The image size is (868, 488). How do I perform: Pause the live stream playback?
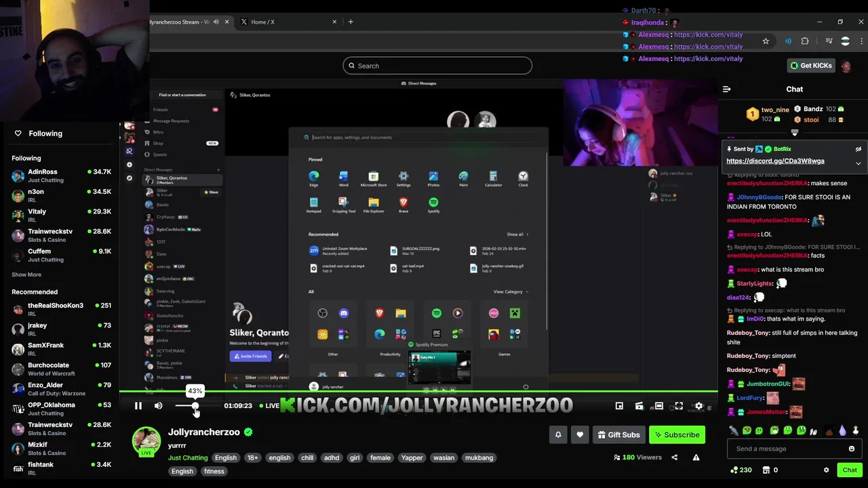click(x=138, y=406)
